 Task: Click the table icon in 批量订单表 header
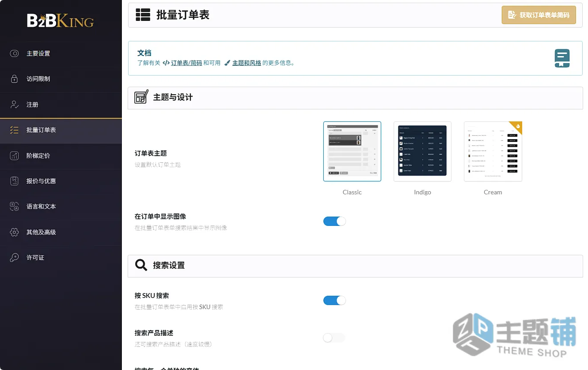[143, 15]
